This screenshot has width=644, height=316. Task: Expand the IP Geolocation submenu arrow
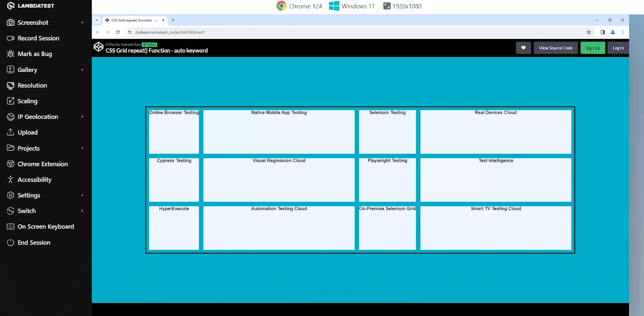[x=82, y=117]
